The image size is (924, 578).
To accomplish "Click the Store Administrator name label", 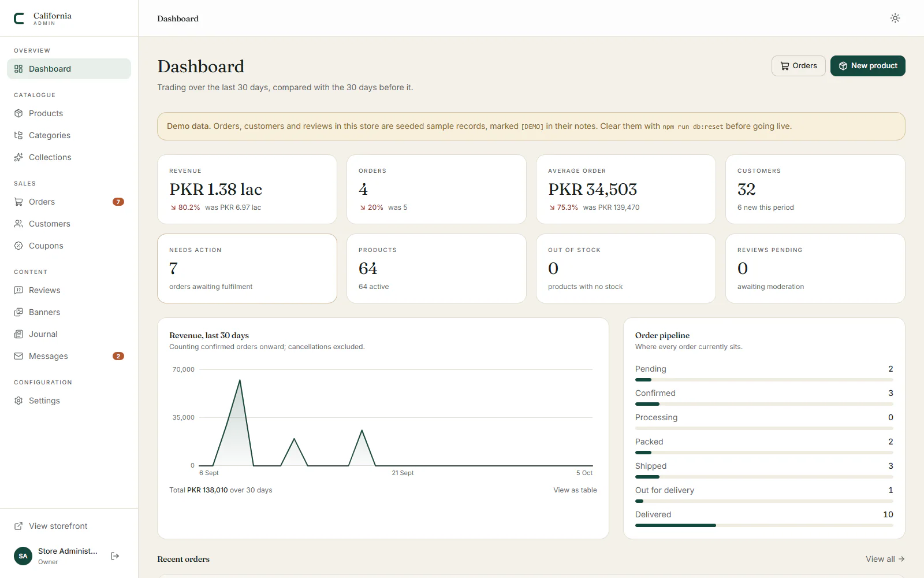I will coord(68,551).
